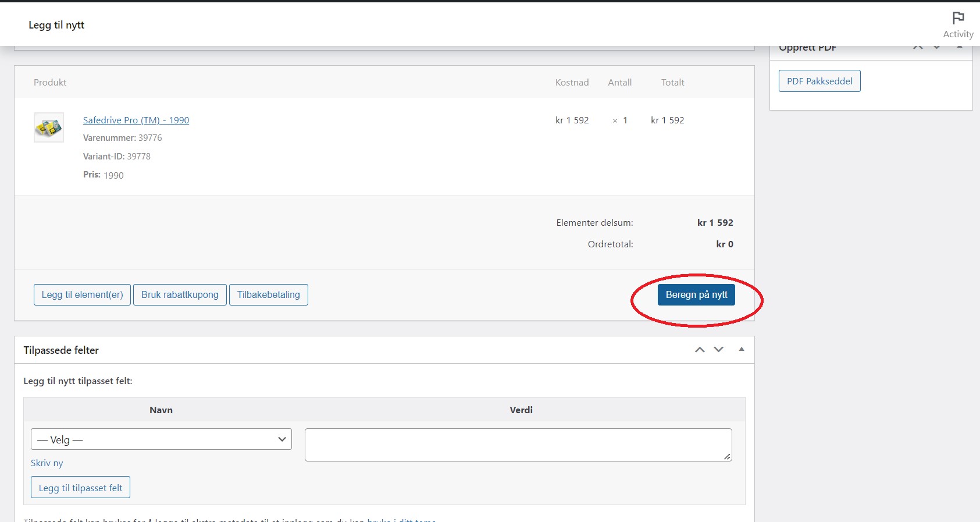Screen dimensions: 980x522
Task: Open the Activity flag panel
Action: coord(957,25)
